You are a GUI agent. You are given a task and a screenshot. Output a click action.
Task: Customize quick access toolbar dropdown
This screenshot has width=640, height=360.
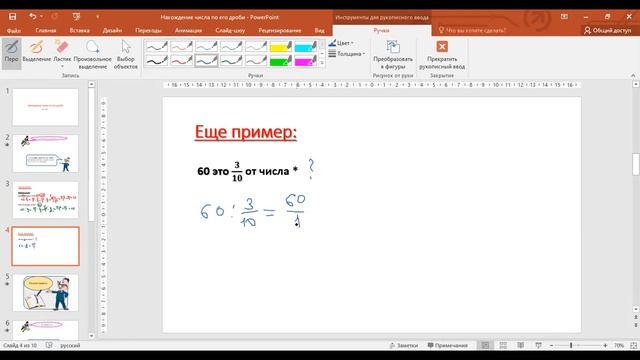pyautogui.click(x=98, y=17)
